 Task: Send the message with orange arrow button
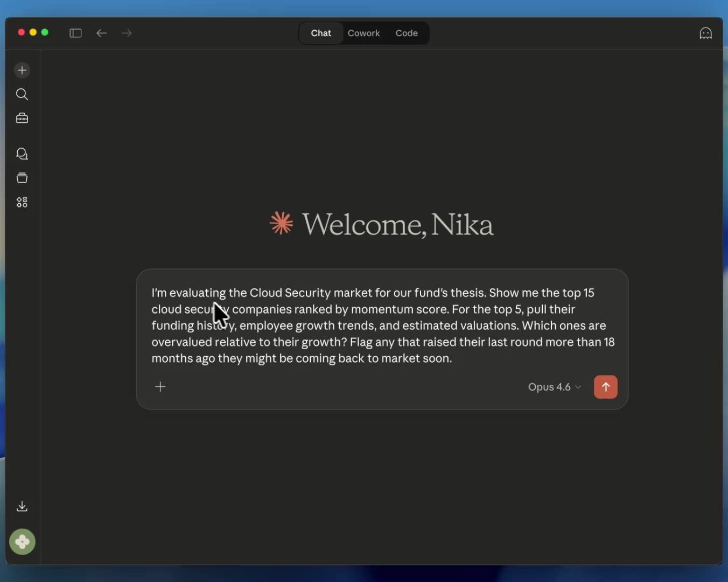tap(605, 387)
